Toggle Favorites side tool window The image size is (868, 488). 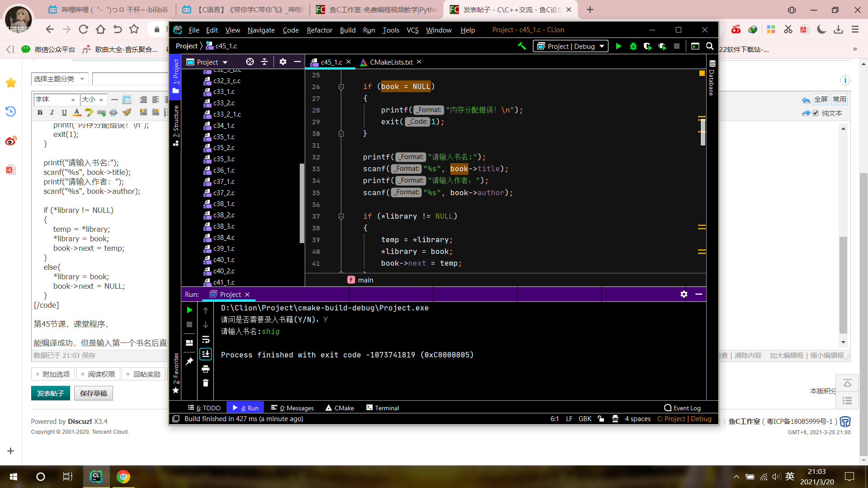[175, 373]
